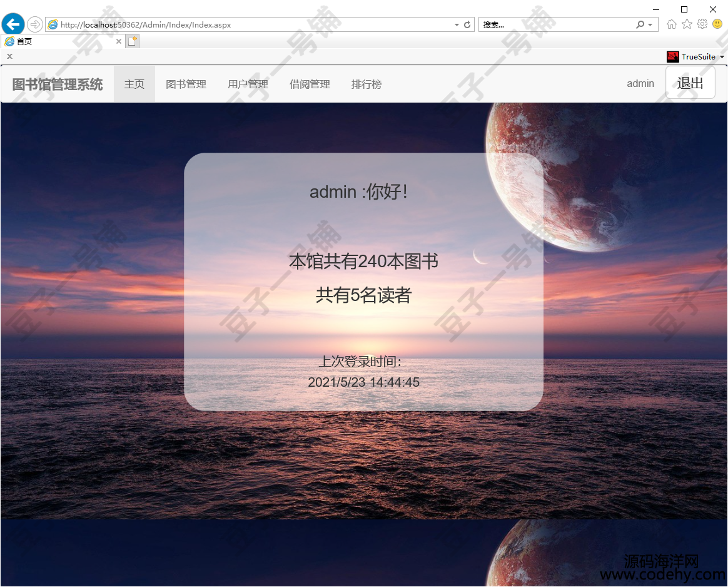The width and height of the screenshot is (728, 587).
Task: Click the 2021/5/23 14:44:45 timestamp
Action: (x=363, y=382)
